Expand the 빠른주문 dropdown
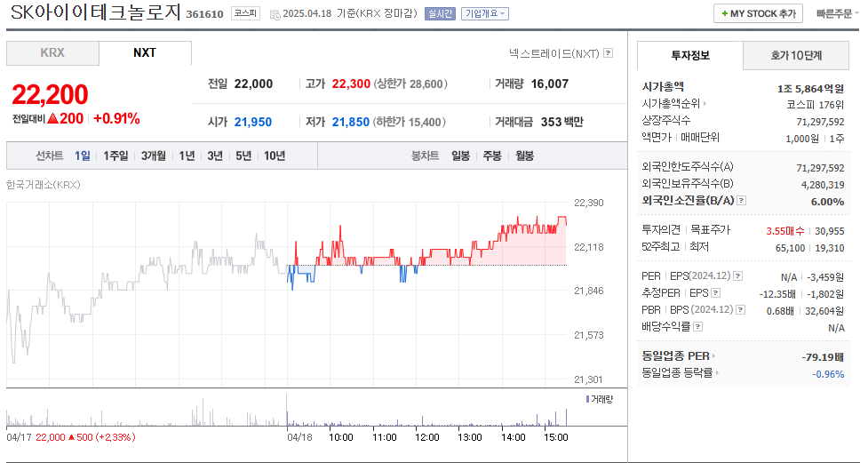 (x=838, y=13)
